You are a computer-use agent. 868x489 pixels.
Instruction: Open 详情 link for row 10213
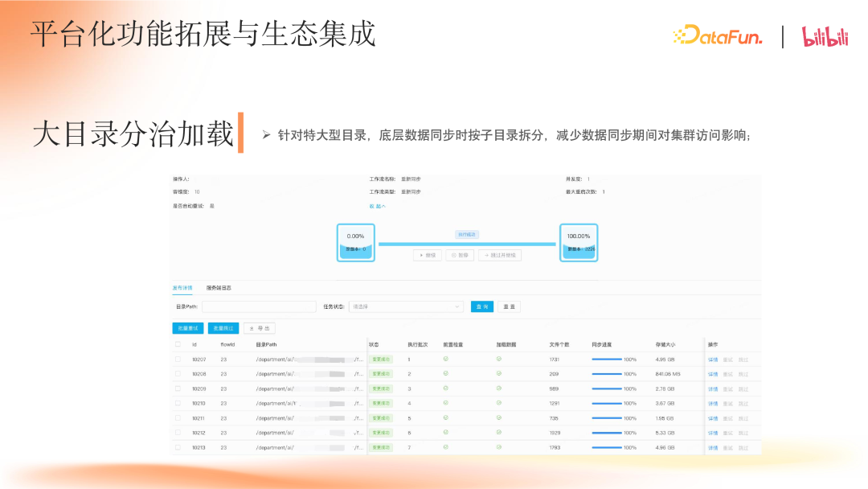pyautogui.click(x=713, y=447)
